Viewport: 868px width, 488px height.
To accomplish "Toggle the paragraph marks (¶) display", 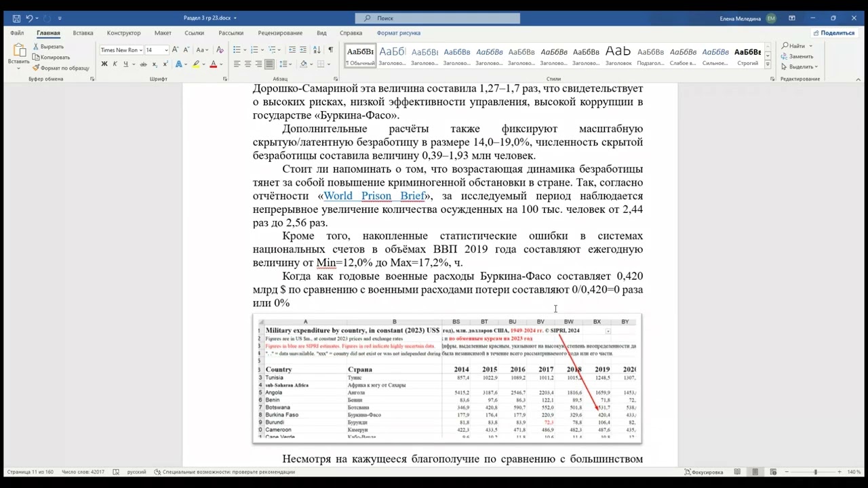I will click(330, 49).
